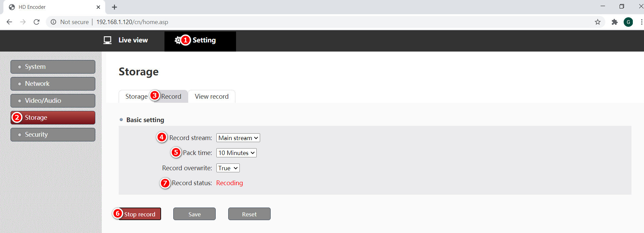Open the Video/Audio settings menu
This screenshot has height=233, width=644.
[x=53, y=101]
